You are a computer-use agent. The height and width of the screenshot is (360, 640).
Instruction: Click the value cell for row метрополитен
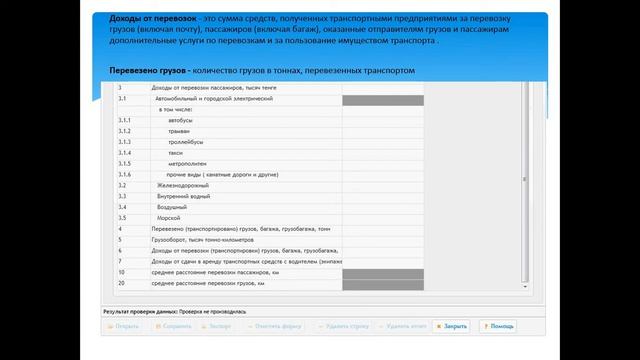coord(383,164)
